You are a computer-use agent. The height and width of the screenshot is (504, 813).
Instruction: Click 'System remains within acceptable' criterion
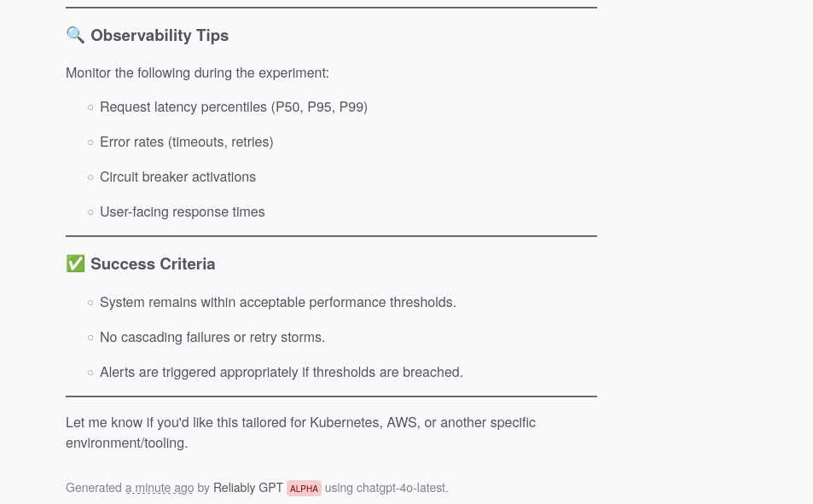click(x=278, y=302)
